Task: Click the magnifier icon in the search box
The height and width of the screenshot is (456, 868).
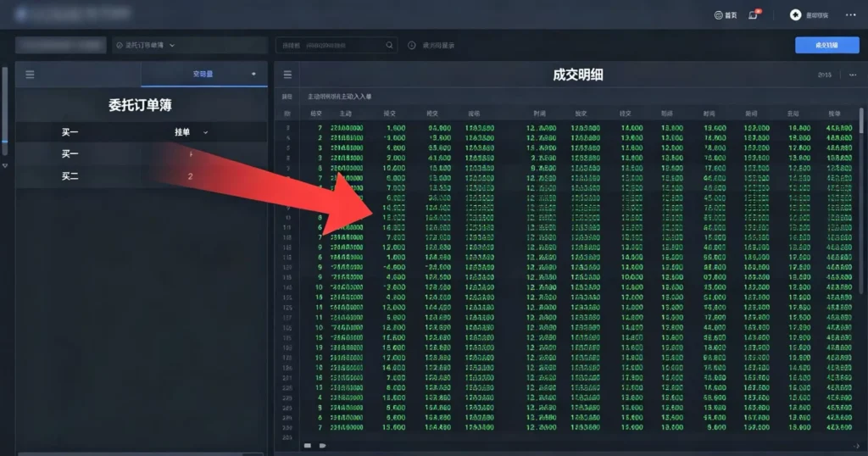Action: (389, 46)
